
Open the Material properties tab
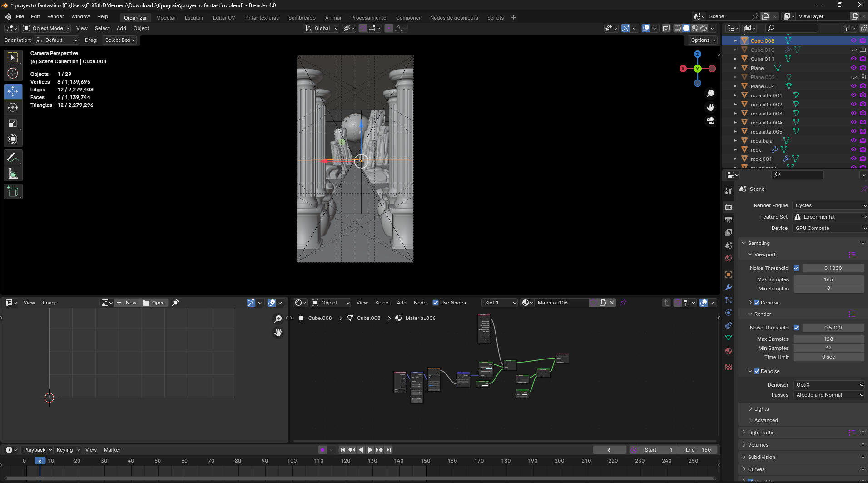click(x=729, y=351)
